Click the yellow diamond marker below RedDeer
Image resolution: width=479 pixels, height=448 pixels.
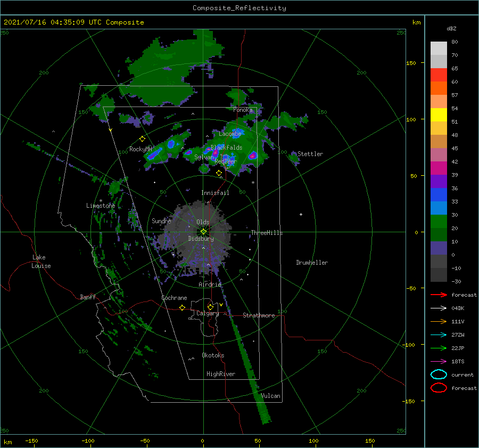pyautogui.click(x=219, y=173)
